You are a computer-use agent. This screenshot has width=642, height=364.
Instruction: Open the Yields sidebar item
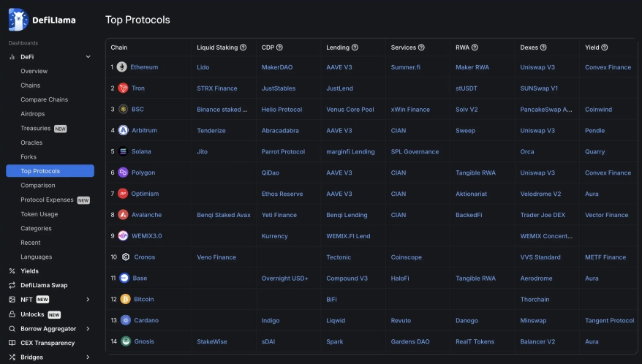point(29,270)
